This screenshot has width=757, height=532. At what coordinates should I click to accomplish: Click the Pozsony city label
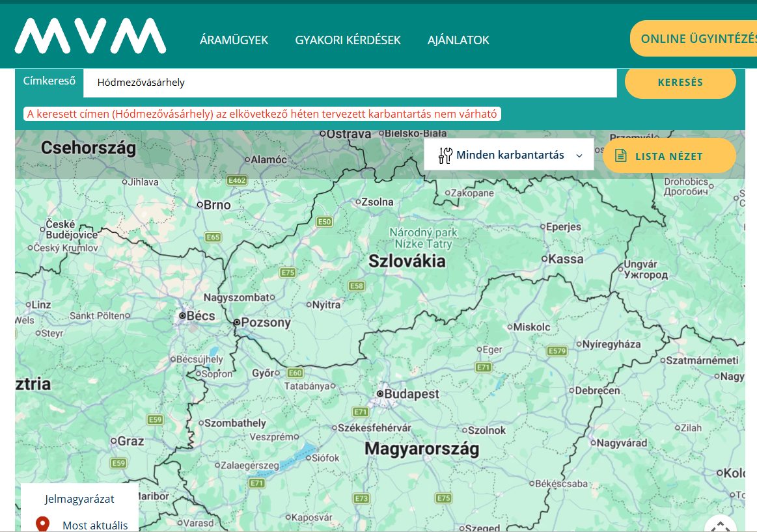coord(266,322)
